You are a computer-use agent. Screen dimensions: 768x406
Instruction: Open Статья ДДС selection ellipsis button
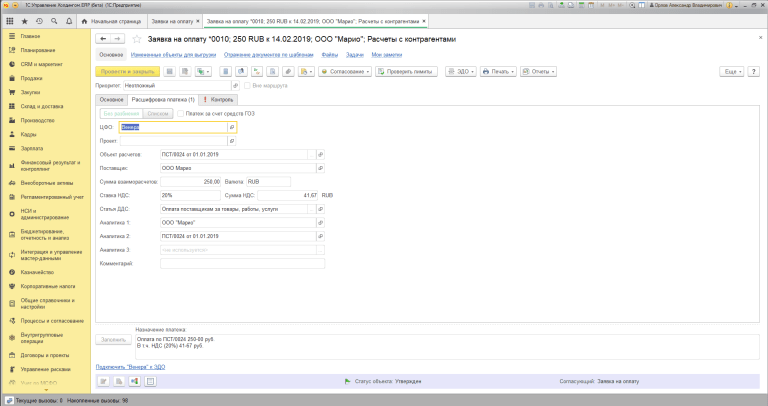(x=312, y=209)
